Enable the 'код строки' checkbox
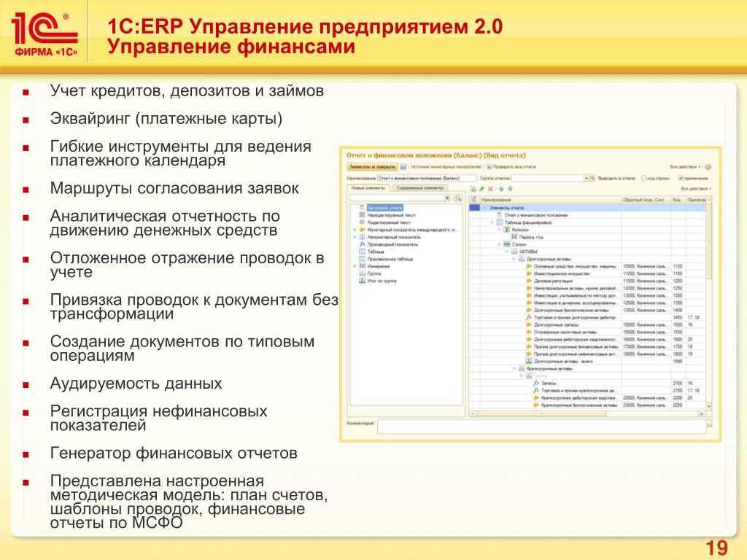 pyautogui.click(x=643, y=178)
